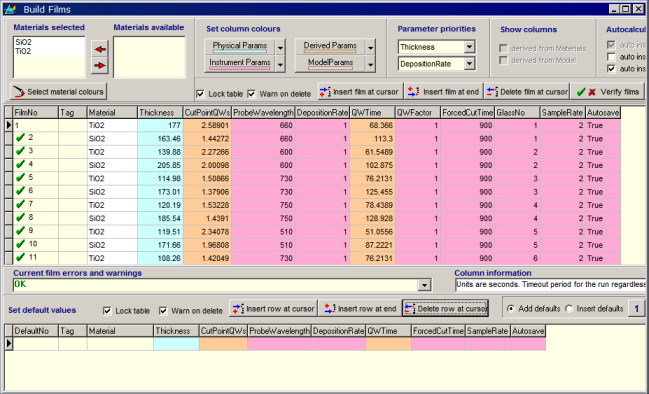This screenshot has width=649, height=394.
Task: Open ModelParams colour dropdown arrow
Action: click(370, 64)
